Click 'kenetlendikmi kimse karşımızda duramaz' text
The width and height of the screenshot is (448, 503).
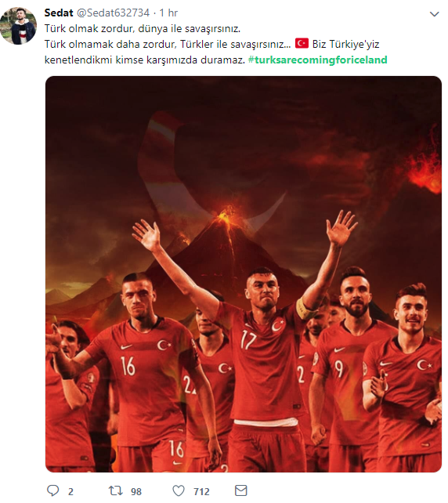tap(145, 60)
